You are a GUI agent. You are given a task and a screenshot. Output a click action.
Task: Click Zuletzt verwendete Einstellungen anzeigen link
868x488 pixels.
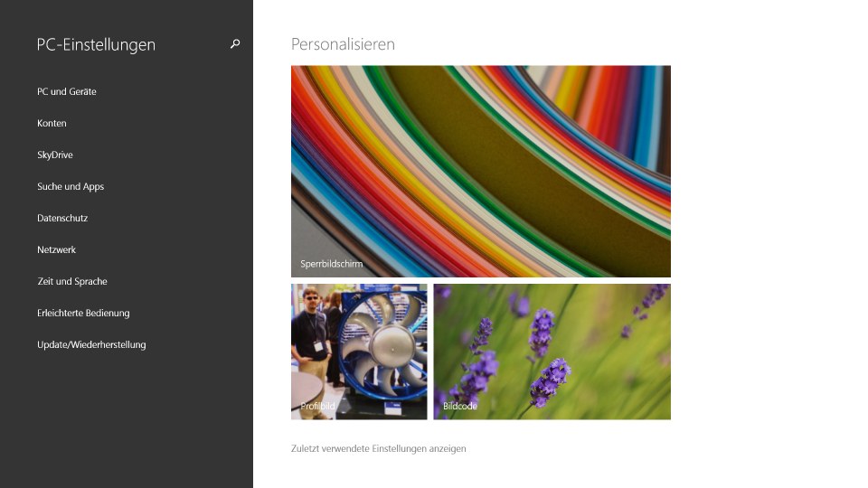379,449
